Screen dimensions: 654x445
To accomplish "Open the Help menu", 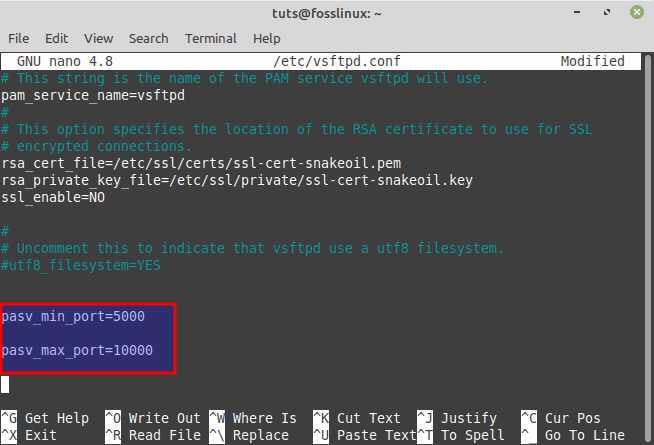I will tap(267, 38).
